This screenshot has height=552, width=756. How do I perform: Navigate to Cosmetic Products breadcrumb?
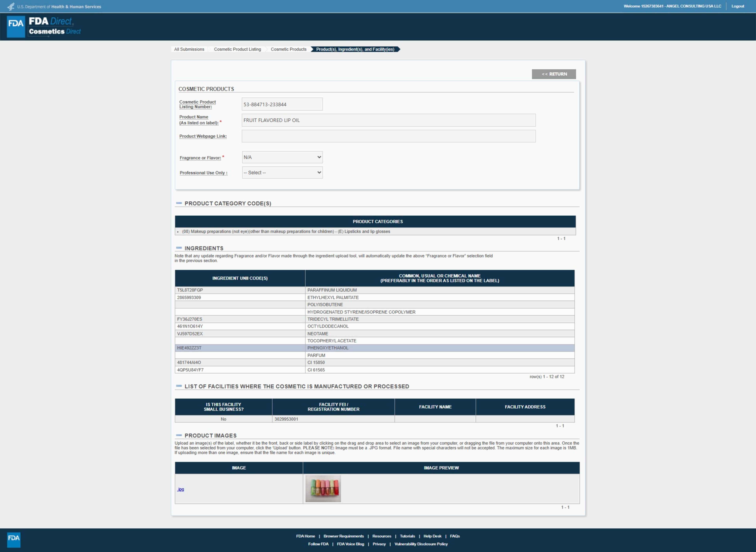click(x=288, y=49)
